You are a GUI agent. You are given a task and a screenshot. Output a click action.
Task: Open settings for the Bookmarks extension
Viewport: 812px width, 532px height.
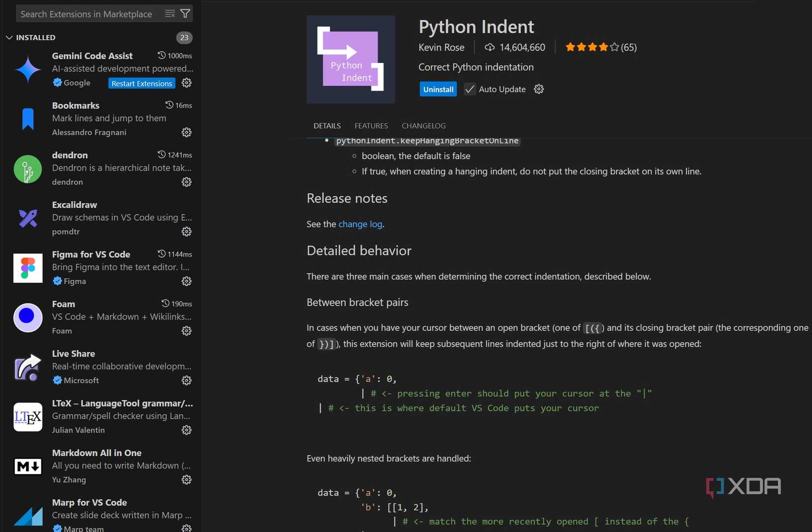pos(187,132)
